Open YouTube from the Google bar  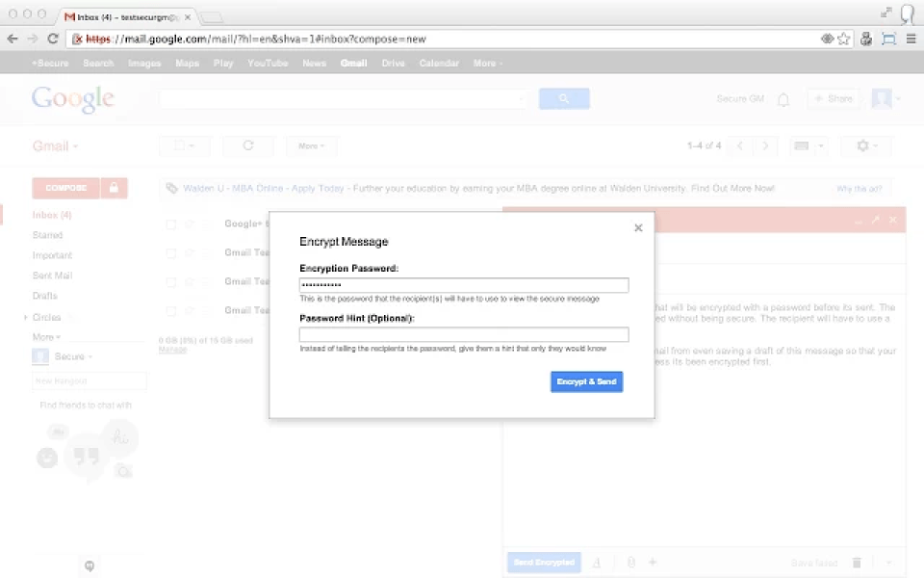coord(268,64)
